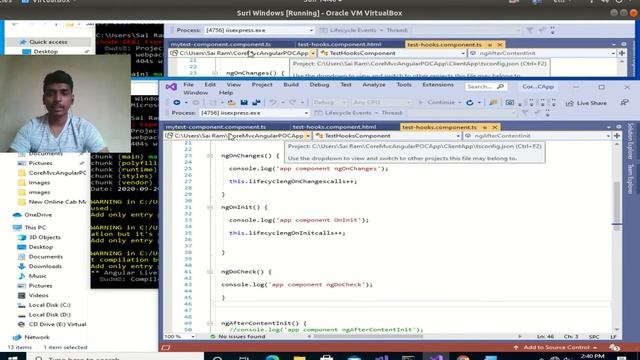Image resolution: width=640 pixels, height=360 pixels.
Task: Click the Restart debugging icon
Action: [x=470, y=102]
